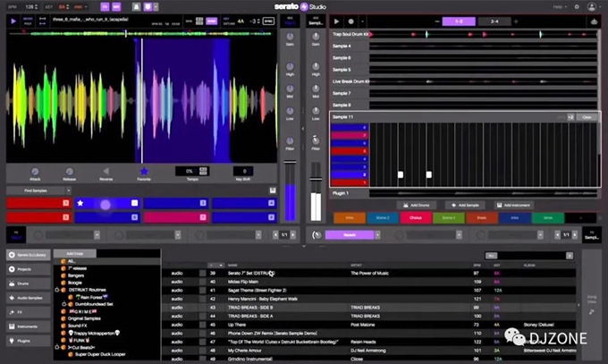Open the dropdown next to the shield icon
The height and width of the screenshot is (364, 608).
156,6
